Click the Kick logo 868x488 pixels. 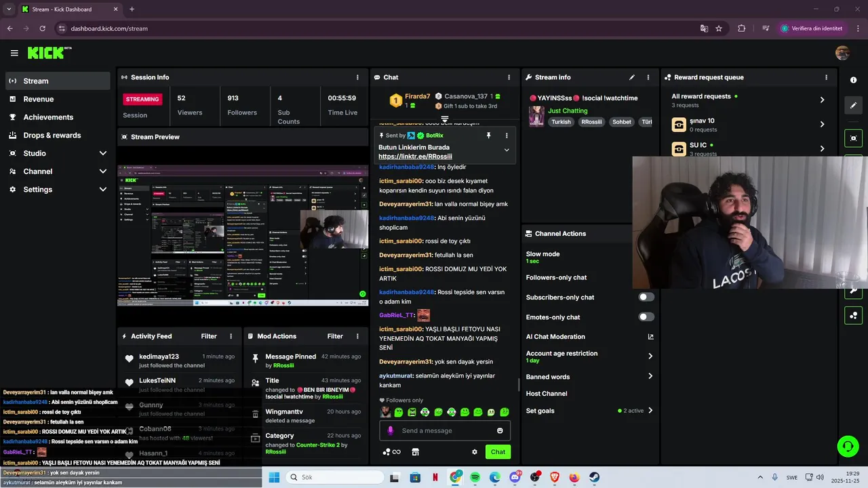(x=49, y=53)
